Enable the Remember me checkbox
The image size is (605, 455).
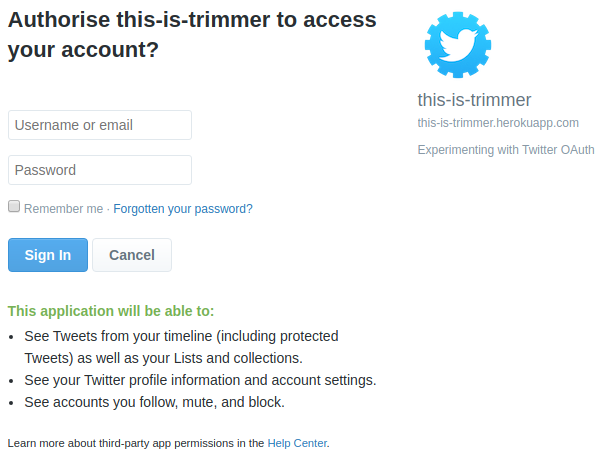14,206
